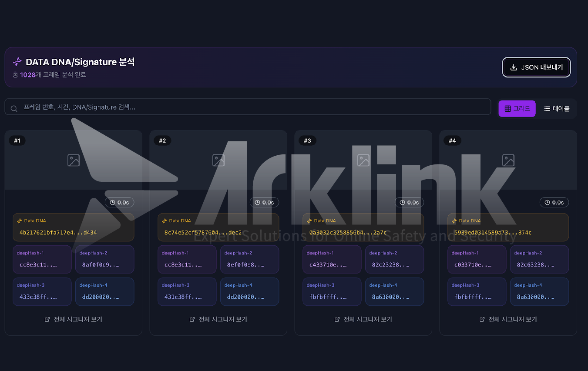Click deepHash-3 value 431c38ff

(x=183, y=297)
